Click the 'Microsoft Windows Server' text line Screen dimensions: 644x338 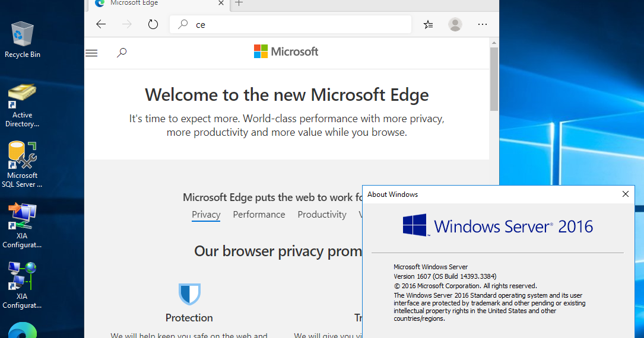click(430, 267)
